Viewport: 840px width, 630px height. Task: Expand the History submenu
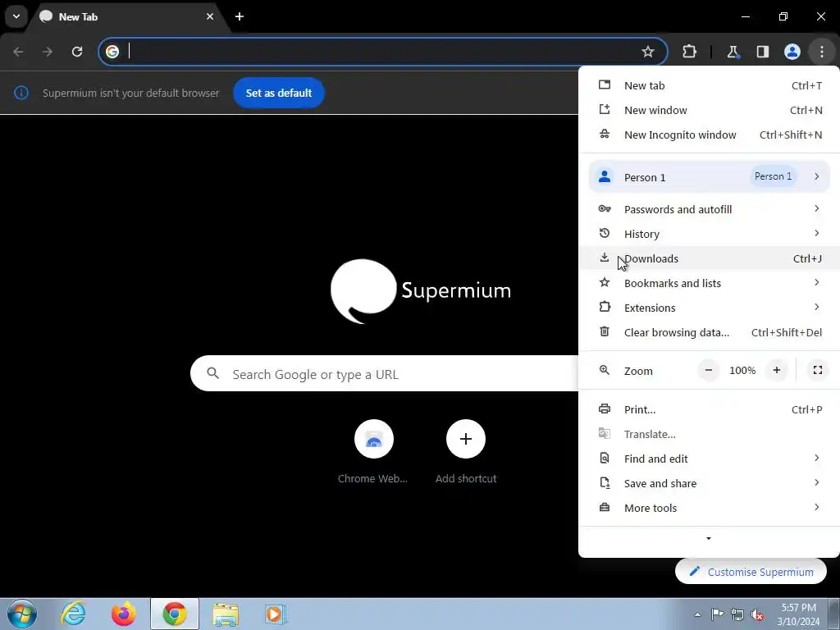(x=710, y=234)
